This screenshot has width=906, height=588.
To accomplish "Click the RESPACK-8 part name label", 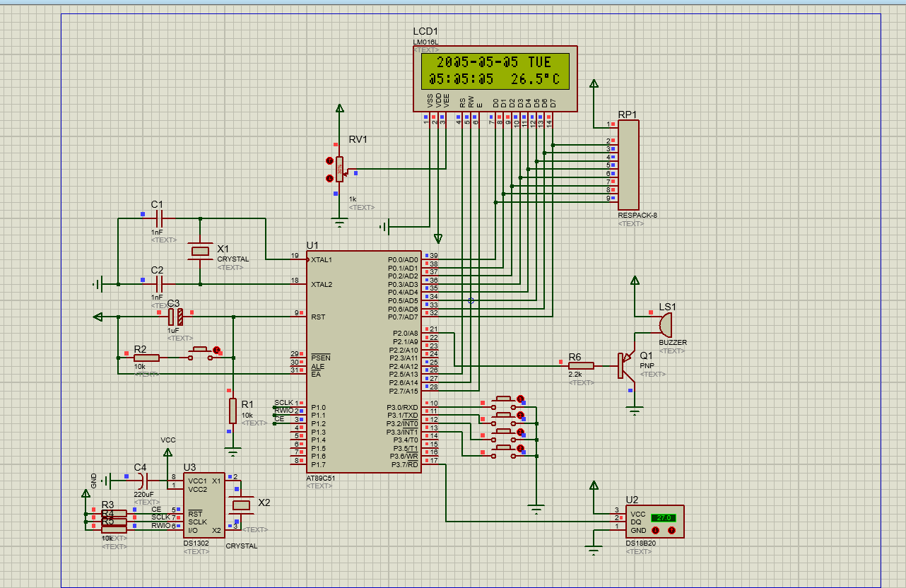I will [637, 216].
